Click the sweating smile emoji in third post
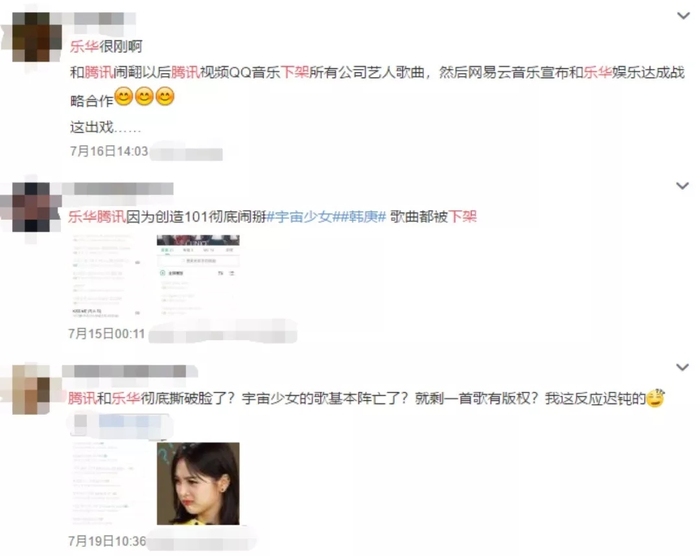 click(x=656, y=398)
